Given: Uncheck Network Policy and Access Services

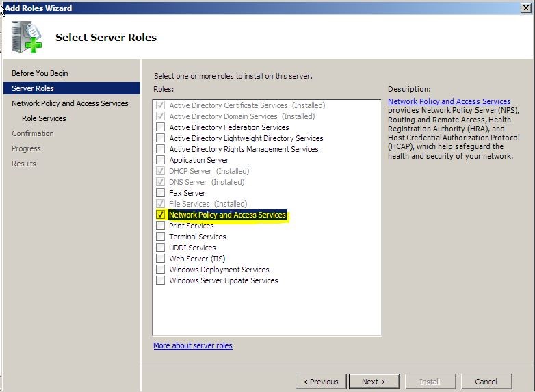Looking at the screenshot, I should [x=160, y=215].
